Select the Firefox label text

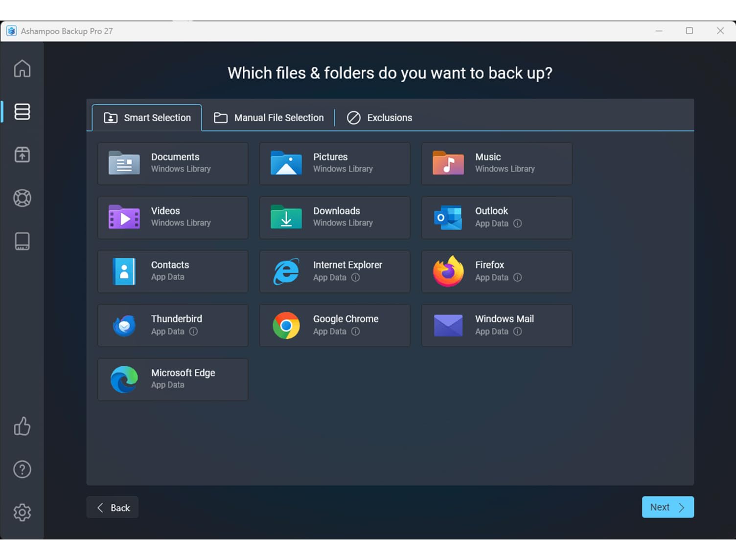pos(489,265)
